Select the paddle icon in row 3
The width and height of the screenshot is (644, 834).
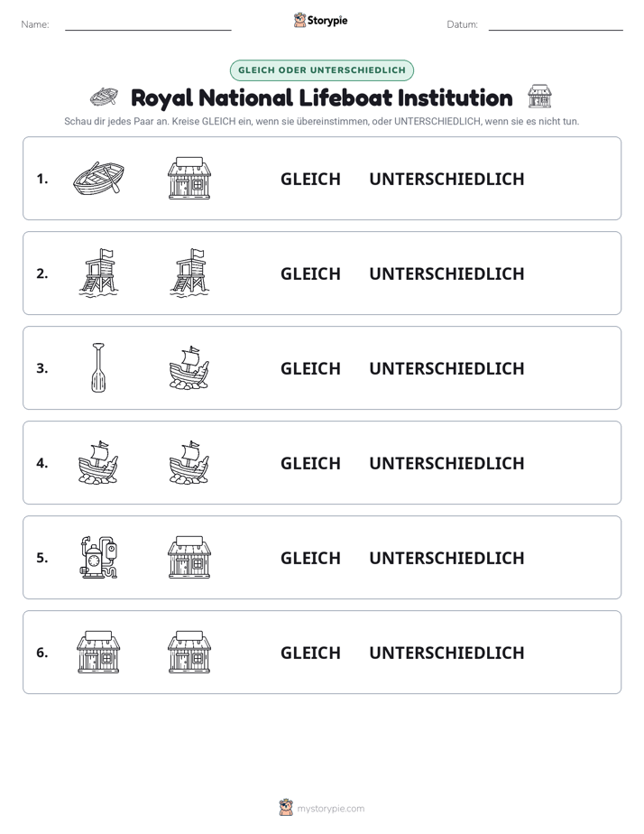click(x=98, y=367)
